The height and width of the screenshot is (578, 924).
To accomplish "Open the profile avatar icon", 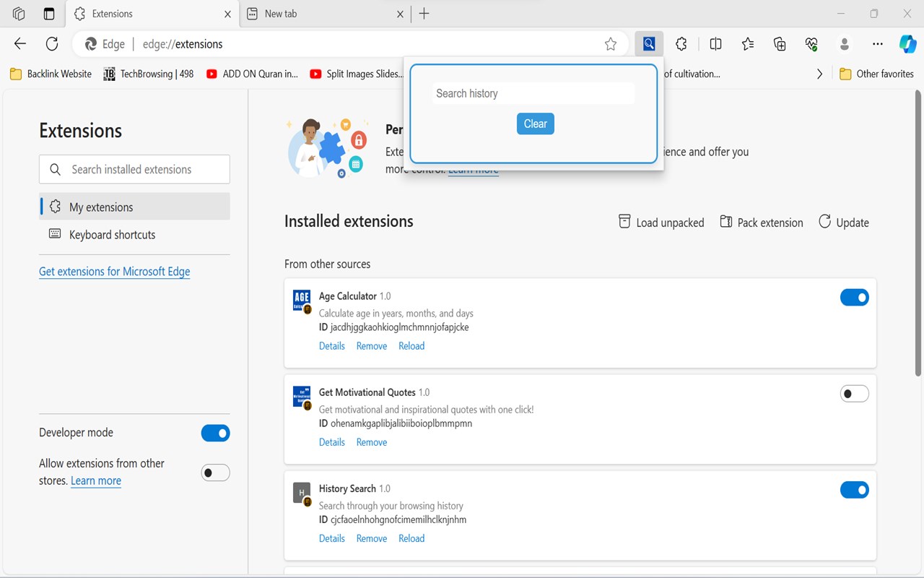I will point(845,44).
